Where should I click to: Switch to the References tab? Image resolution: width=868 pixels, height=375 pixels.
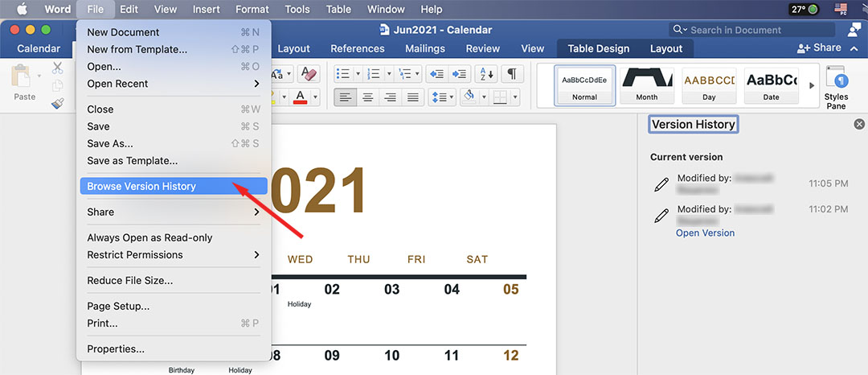(x=358, y=49)
